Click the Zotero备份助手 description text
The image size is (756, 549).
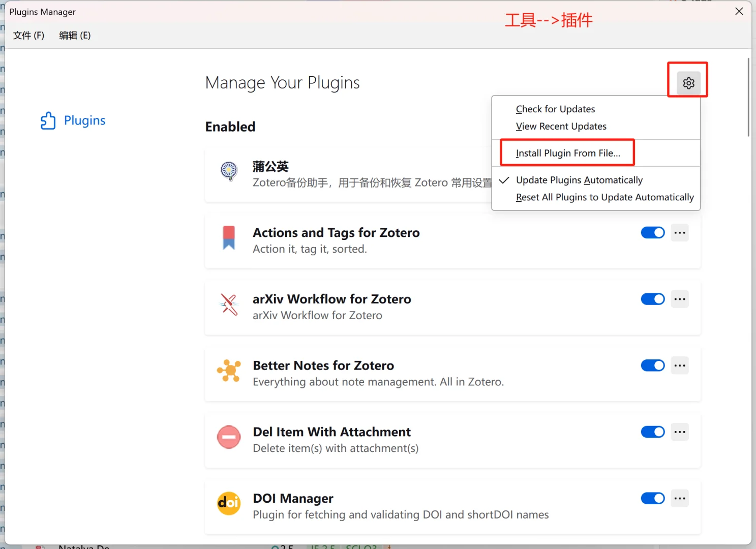[372, 182]
